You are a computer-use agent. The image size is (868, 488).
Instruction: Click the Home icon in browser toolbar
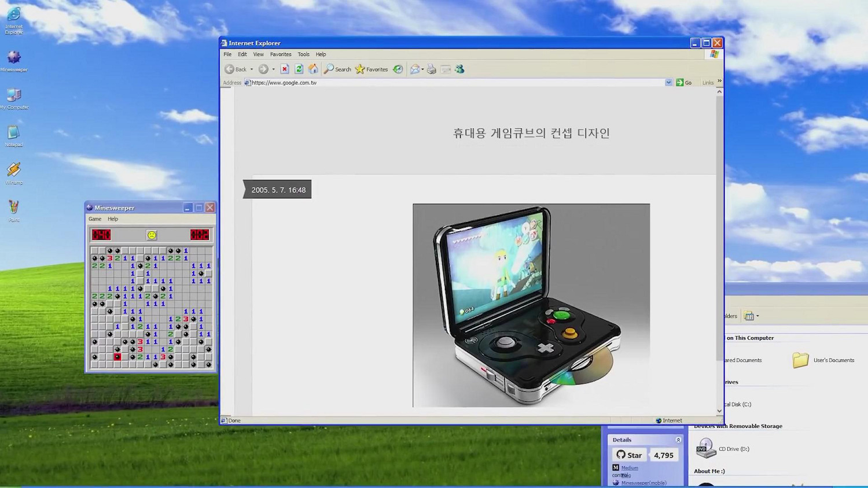(x=313, y=69)
